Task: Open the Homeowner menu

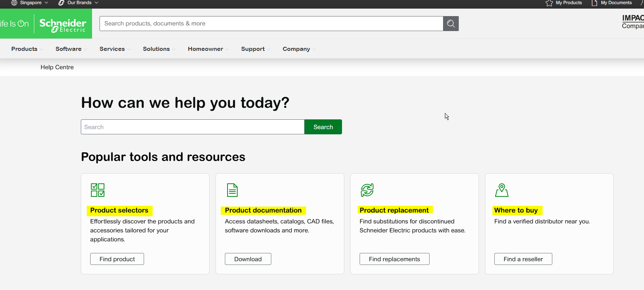Action: pyautogui.click(x=205, y=49)
